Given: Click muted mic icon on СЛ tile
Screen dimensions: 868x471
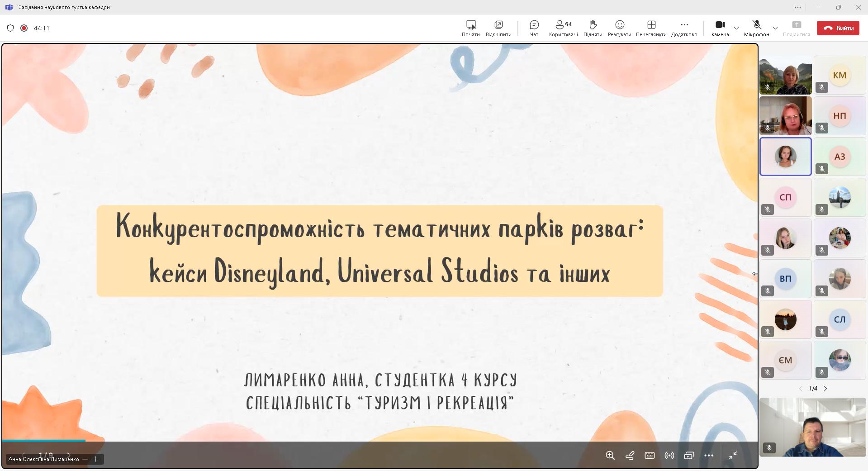Looking at the screenshot, I should click(822, 332).
